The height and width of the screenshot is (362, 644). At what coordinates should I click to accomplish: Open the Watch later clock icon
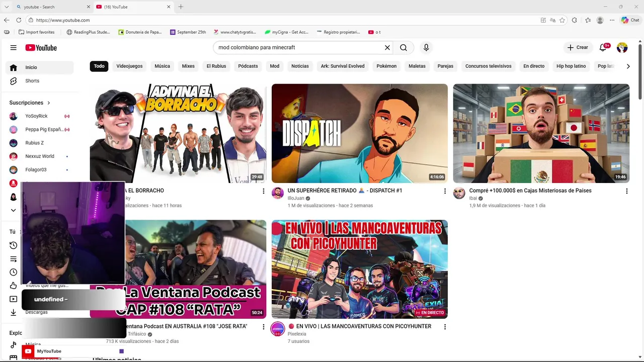coord(14,273)
